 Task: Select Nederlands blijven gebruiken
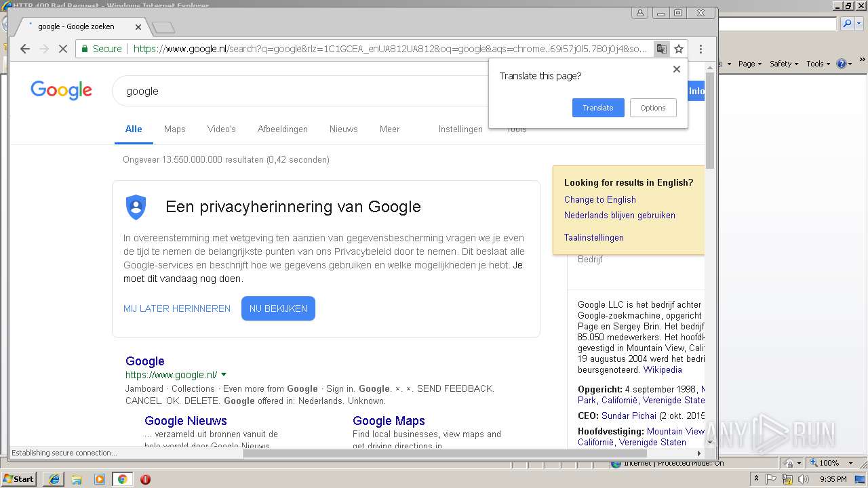click(x=620, y=215)
